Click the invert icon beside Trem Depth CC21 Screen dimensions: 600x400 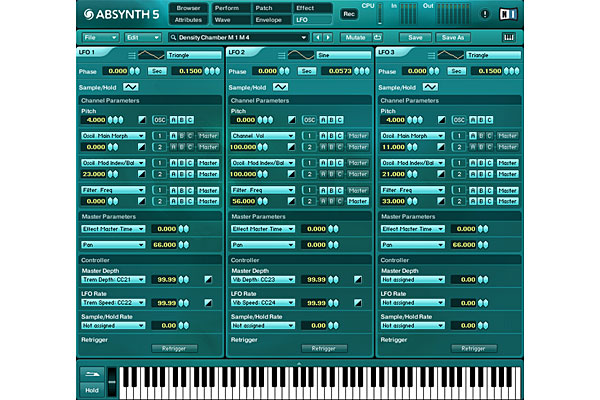coord(208,279)
